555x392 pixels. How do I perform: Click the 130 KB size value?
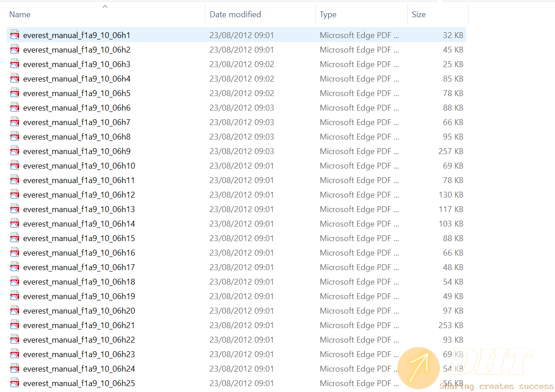click(x=451, y=194)
